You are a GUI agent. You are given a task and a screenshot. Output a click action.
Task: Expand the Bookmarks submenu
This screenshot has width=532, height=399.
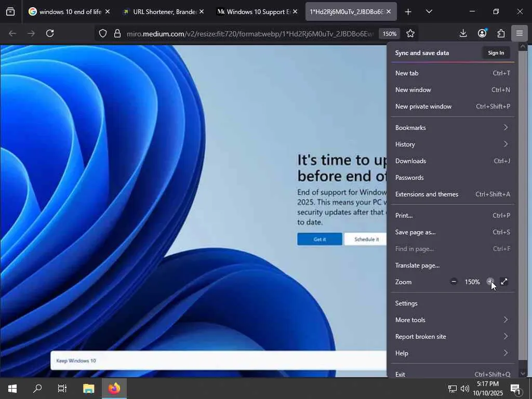453,128
